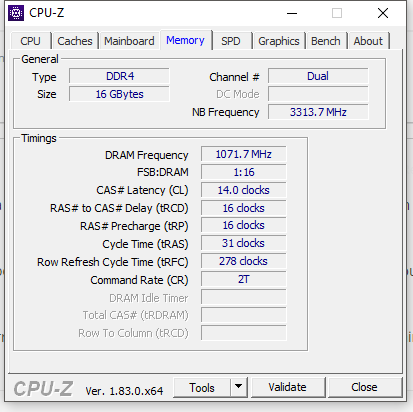Click the CAS# Latency (CL) label
Screen dimensions: 413x412
[142, 190]
